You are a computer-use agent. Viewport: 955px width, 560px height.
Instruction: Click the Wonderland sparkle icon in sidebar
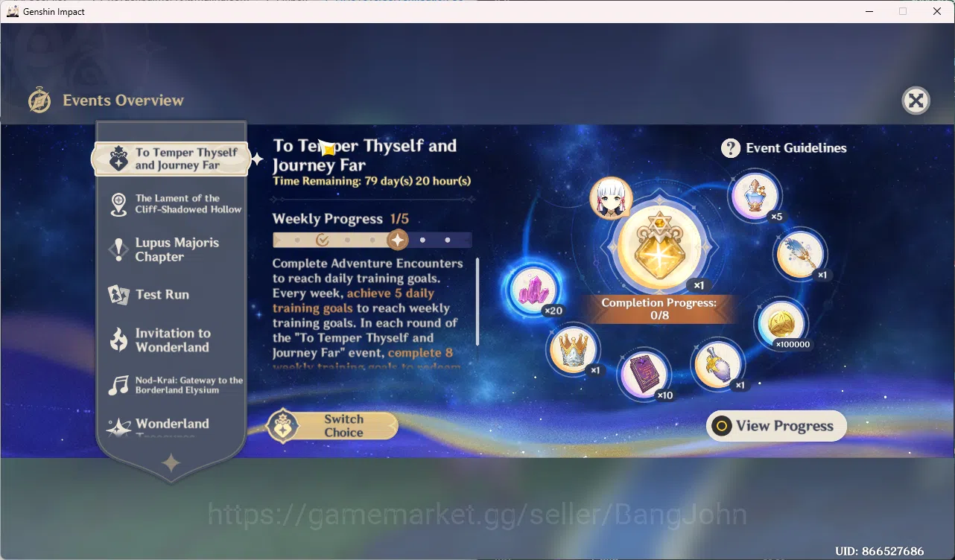click(x=118, y=427)
